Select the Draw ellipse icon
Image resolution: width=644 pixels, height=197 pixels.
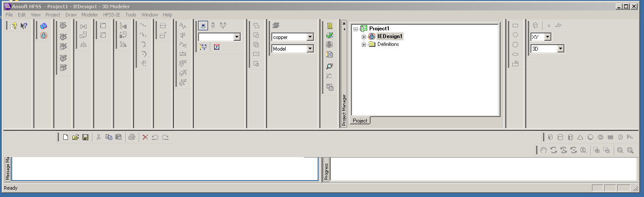[x=515, y=54]
